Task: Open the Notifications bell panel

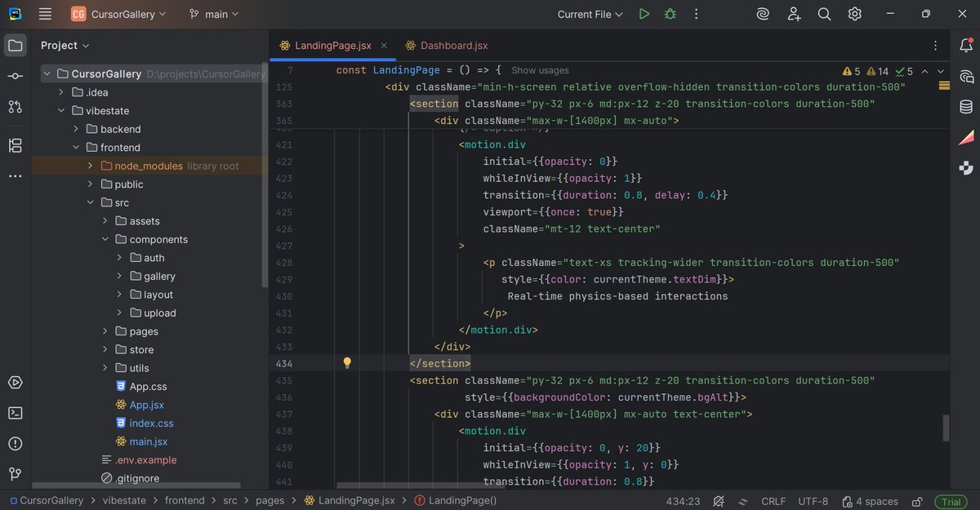Action: (967, 45)
